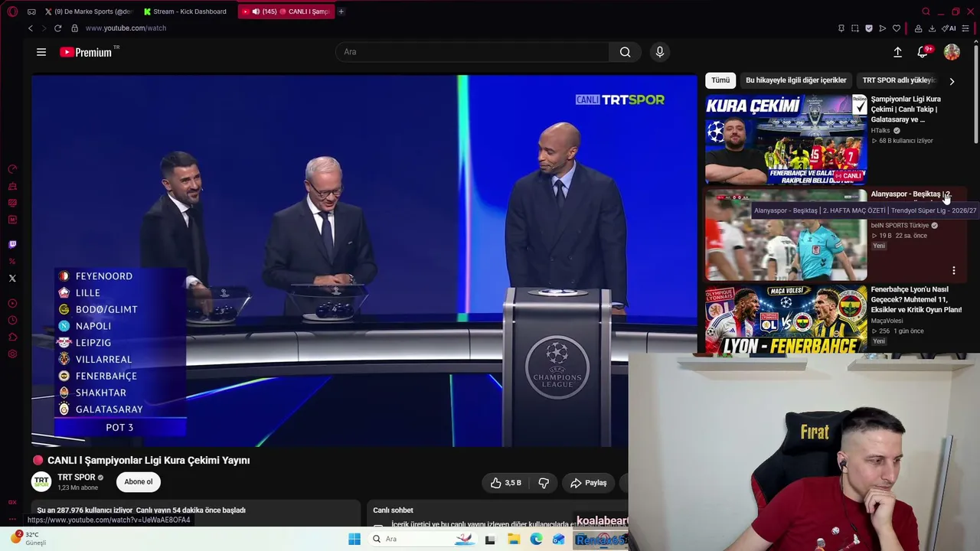
Task: Start voice search with the microphone
Action: [660, 52]
